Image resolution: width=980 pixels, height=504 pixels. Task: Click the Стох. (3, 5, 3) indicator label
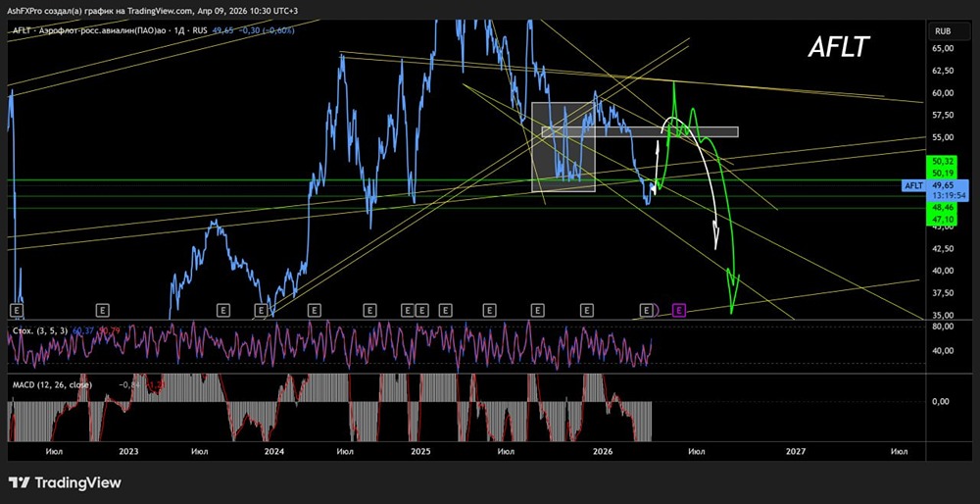coord(40,330)
